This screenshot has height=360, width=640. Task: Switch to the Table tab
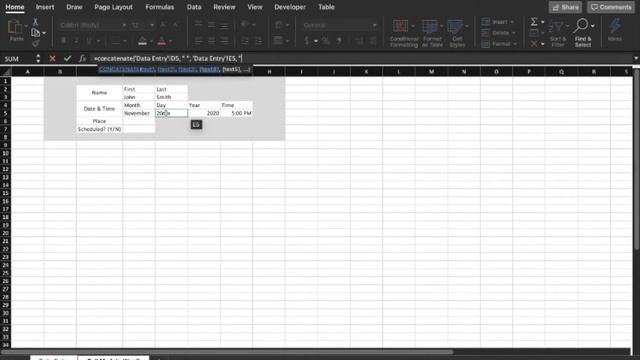click(x=327, y=7)
